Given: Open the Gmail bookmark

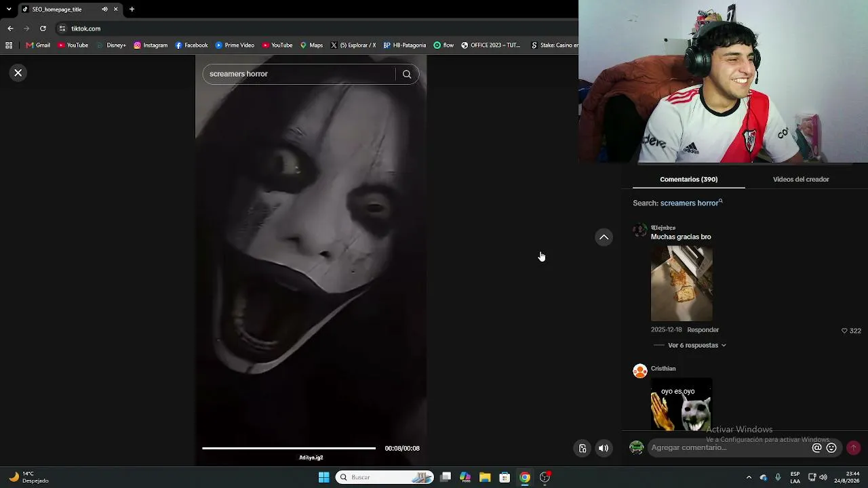Looking at the screenshot, I should [38, 45].
